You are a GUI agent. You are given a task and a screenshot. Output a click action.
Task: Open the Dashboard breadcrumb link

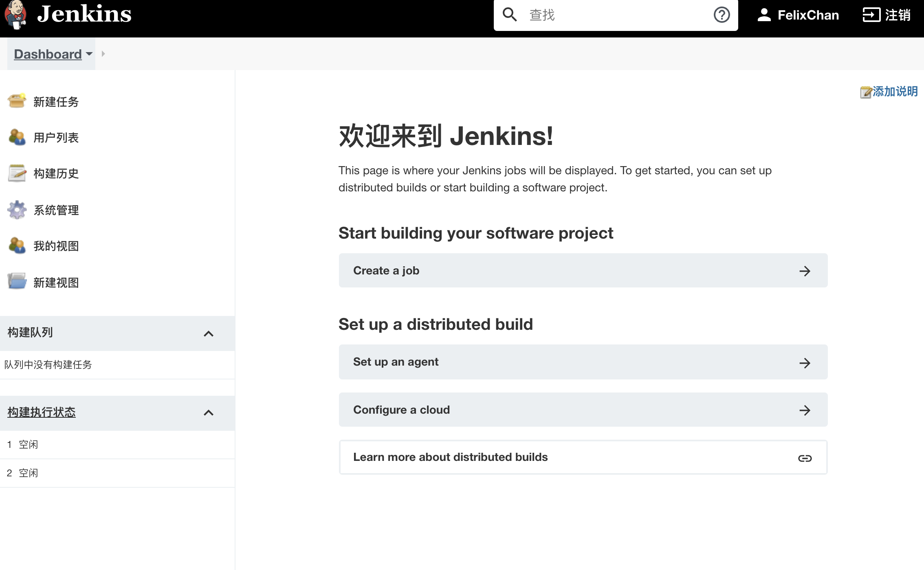[x=48, y=54]
